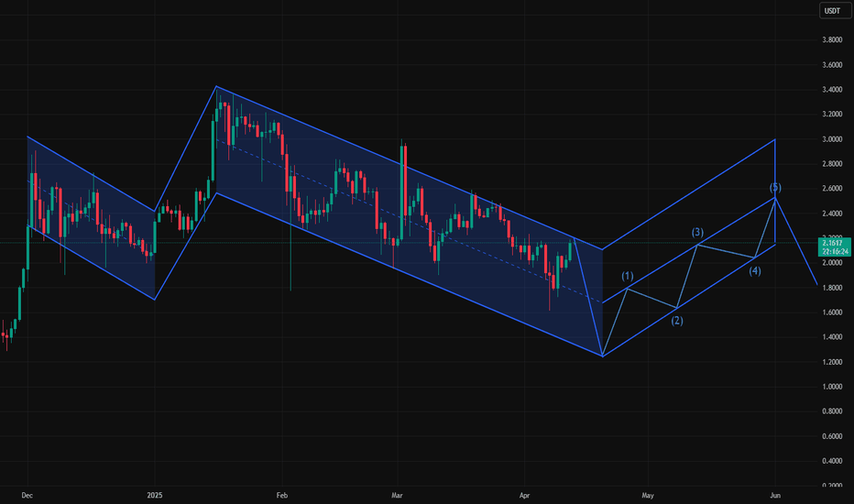
Task: Click the 3.2000 price axis label
Action: [832, 115]
